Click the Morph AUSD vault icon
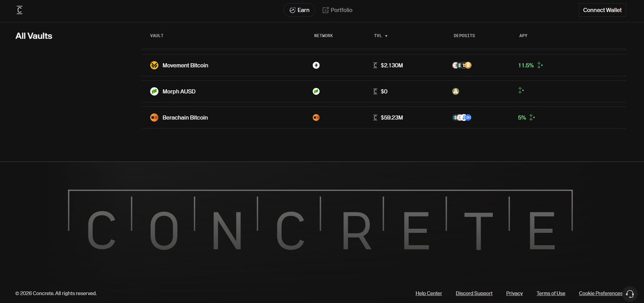This screenshot has width=644, height=303. click(x=155, y=92)
